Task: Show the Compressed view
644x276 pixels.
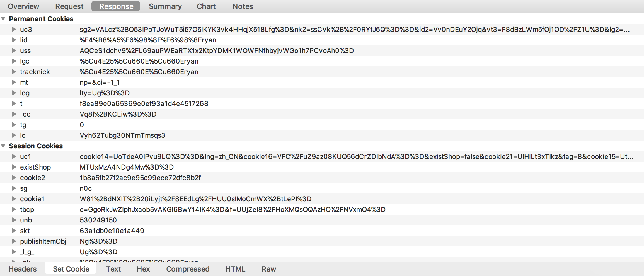Action: point(188,269)
